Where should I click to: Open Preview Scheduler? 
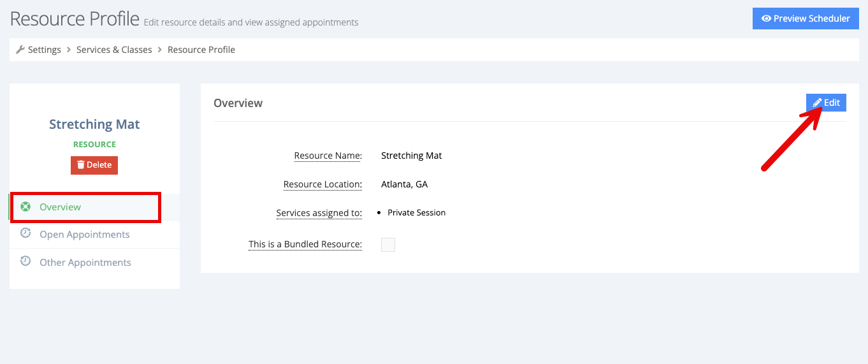tap(806, 18)
